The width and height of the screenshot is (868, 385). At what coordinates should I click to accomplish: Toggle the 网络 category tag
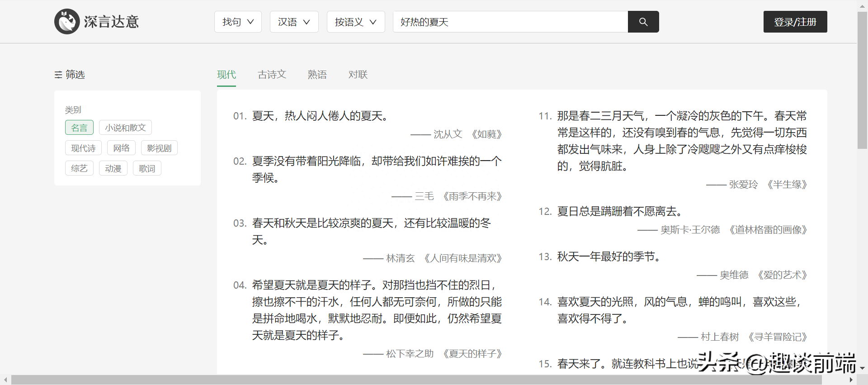click(121, 148)
